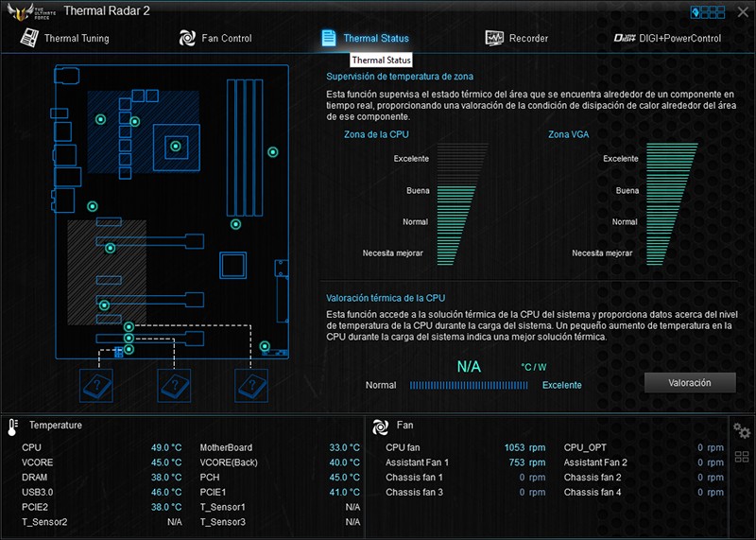Click the T_Sensor2 N/A reading

coord(175,522)
